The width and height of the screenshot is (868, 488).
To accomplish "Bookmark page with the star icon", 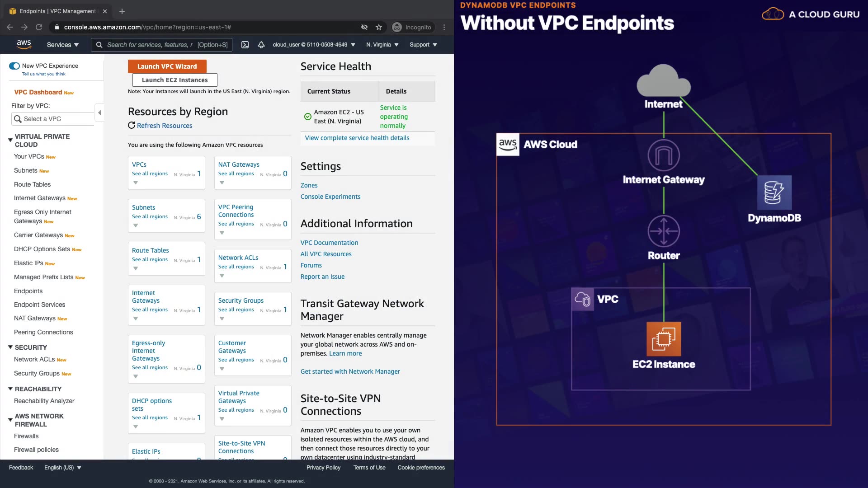I will [x=379, y=27].
